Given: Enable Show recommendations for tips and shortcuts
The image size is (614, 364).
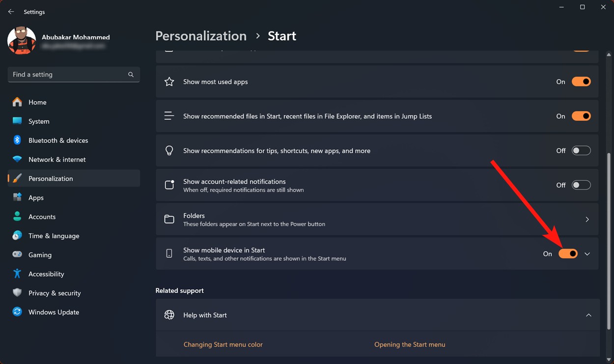Looking at the screenshot, I should [x=581, y=150].
